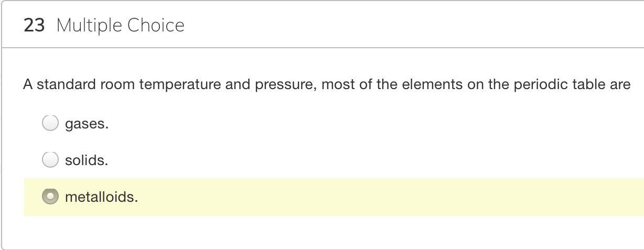
Task: Click the selected 'metalloids.' radio button
Action: [x=50, y=197]
